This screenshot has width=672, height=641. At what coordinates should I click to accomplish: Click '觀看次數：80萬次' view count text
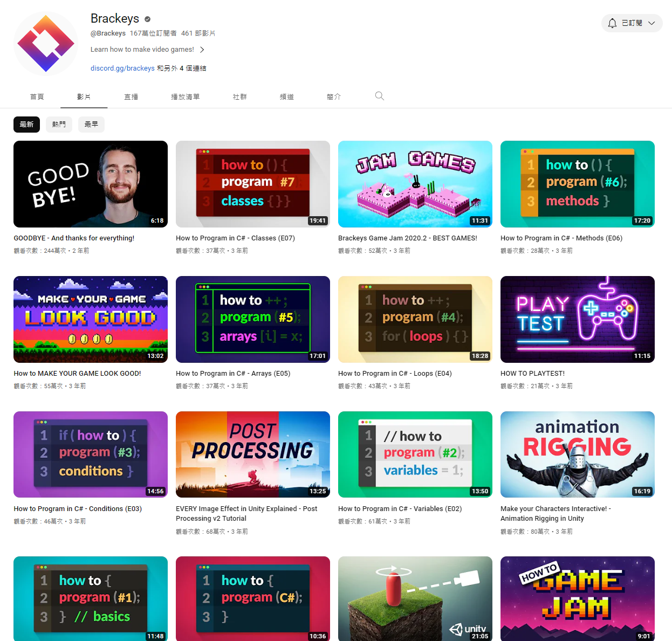coord(525,532)
